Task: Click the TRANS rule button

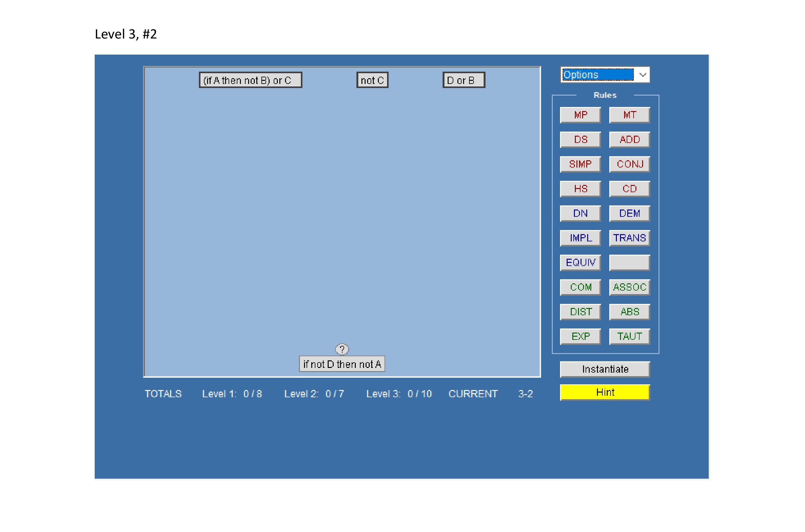Action: (x=629, y=238)
